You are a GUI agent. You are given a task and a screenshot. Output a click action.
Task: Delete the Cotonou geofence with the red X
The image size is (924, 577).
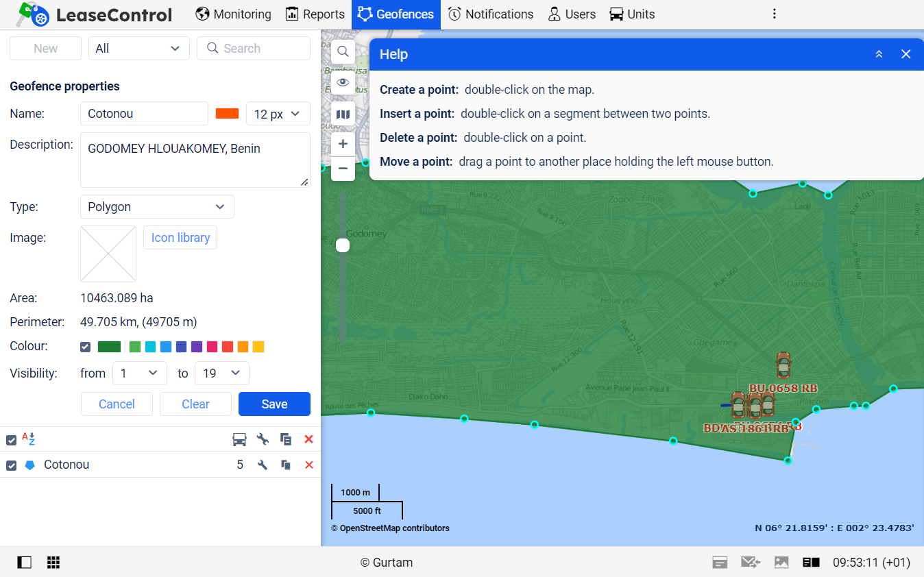point(309,465)
